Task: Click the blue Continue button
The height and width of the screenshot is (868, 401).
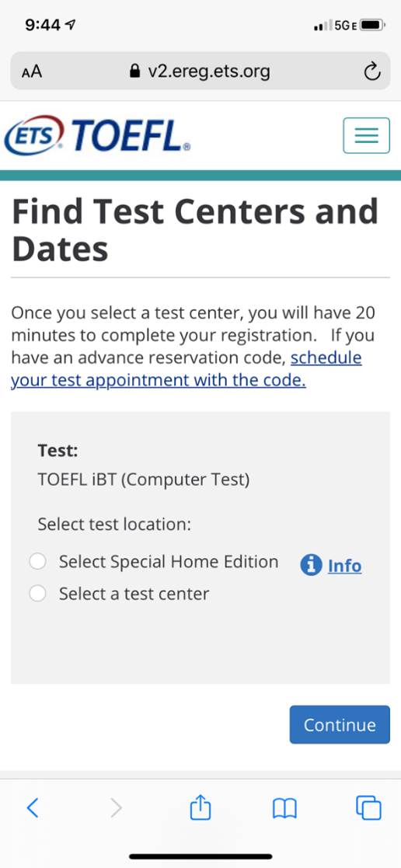Action: [x=340, y=724]
